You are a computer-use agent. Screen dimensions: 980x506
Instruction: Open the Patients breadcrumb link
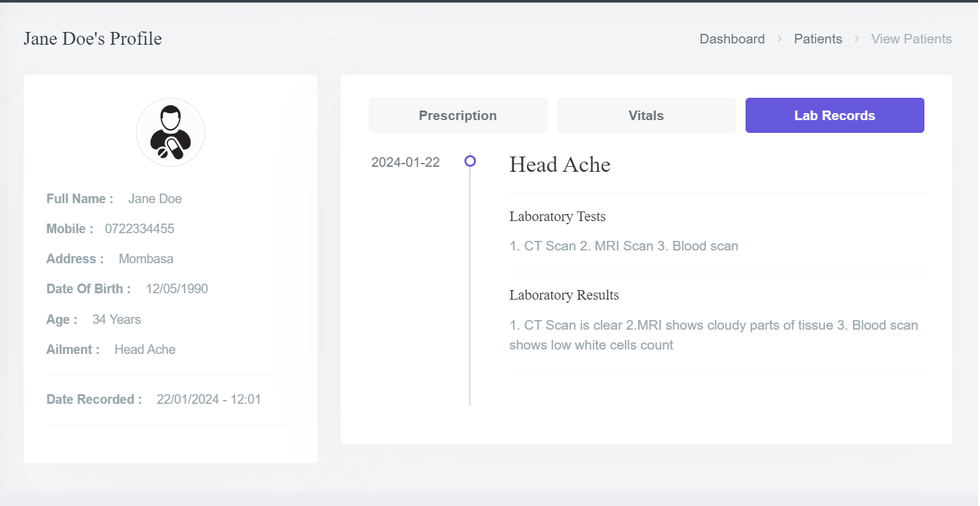click(818, 39)
